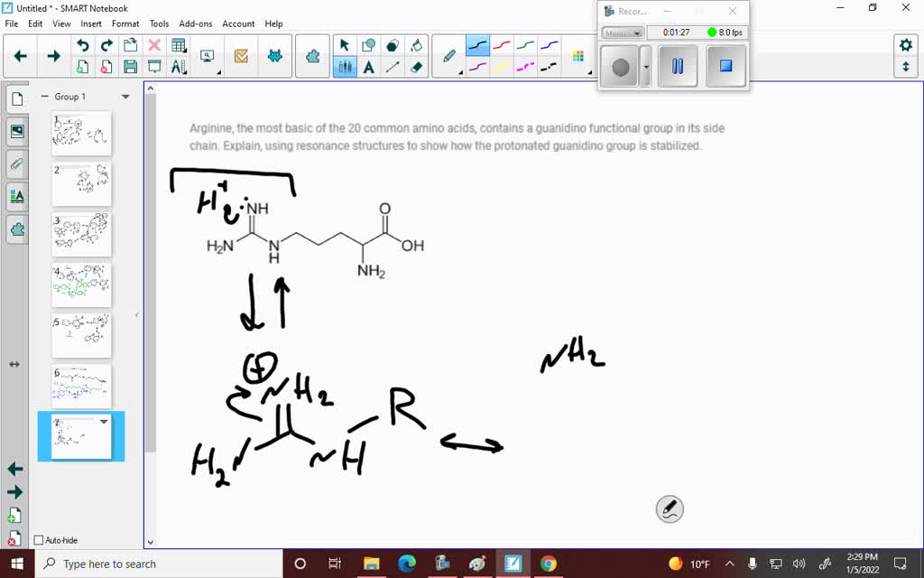Save the notebook file
Viewport: 924px width, 578px height.
tap(129, 68)
